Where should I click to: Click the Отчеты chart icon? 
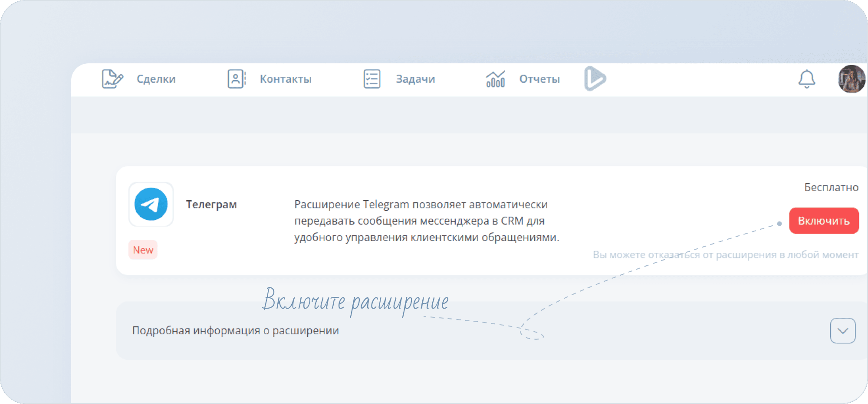[x=495, y=79]
